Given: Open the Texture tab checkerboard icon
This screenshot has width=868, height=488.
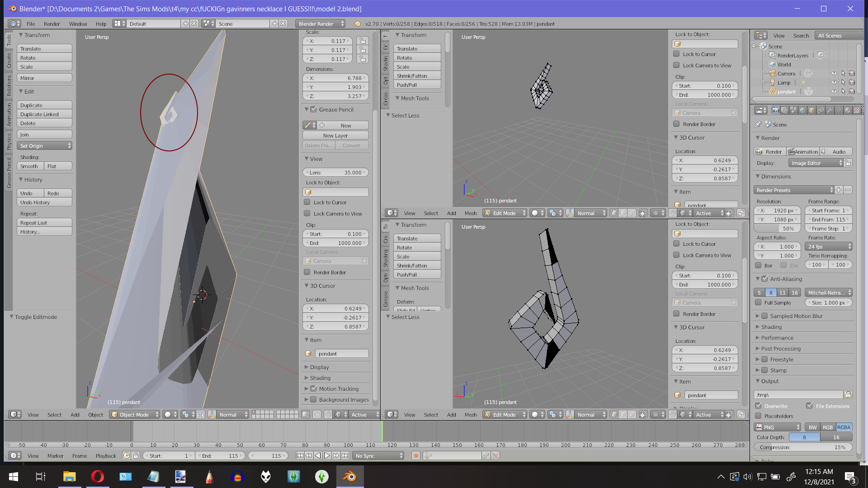Looking at the screenshot, I should coord(857,110).
